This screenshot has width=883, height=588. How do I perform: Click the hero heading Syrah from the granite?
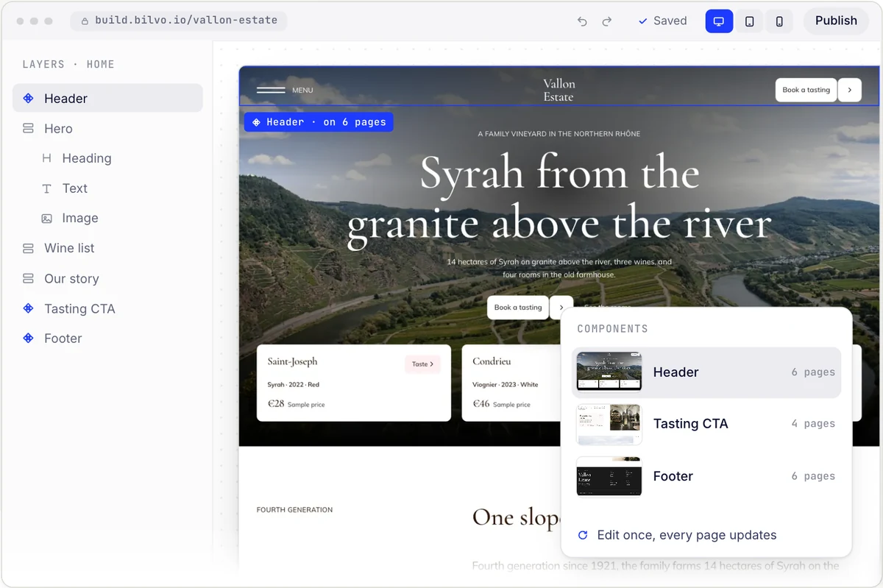tap(559, 199)
